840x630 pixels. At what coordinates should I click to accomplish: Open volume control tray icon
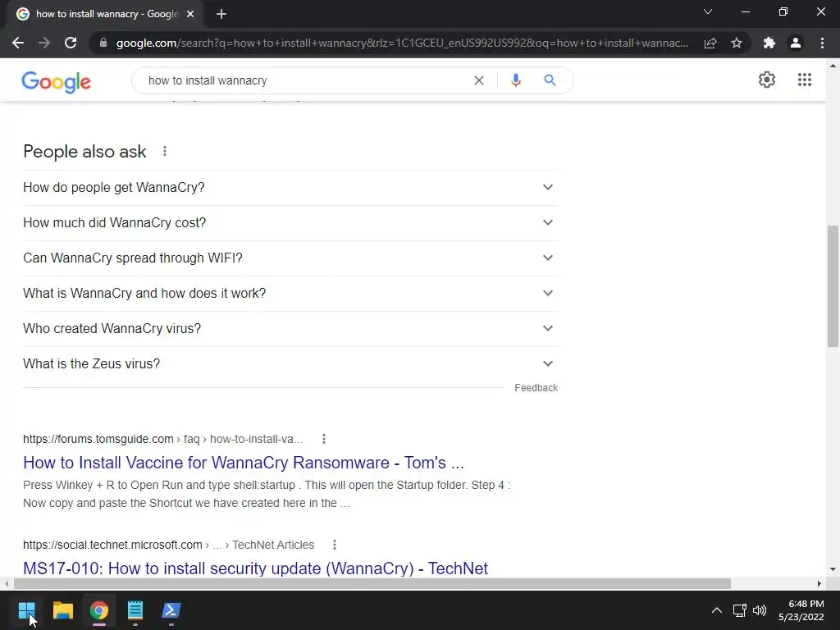759,610
